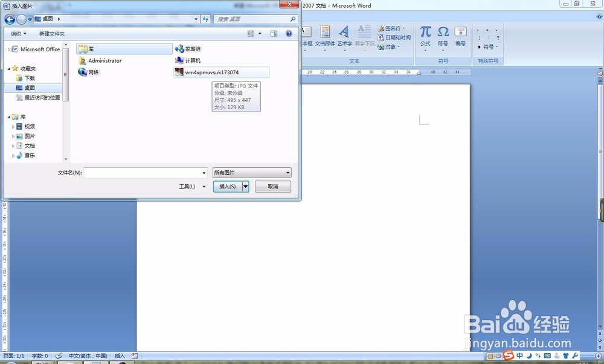604x364 pixels.
Task: Go back in the Insert Picture dialog
Action: (10, 19)
